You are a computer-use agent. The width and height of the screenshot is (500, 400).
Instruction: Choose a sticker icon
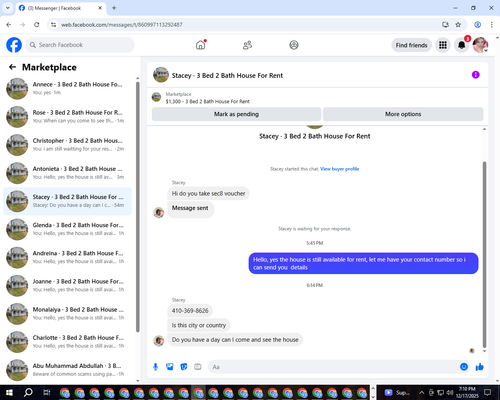pos(184,367)
